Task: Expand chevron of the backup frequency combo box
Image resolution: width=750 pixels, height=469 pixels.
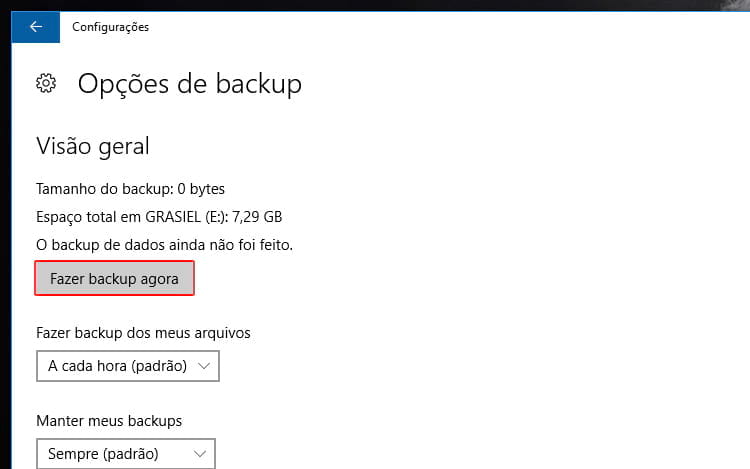Action: 204,366
